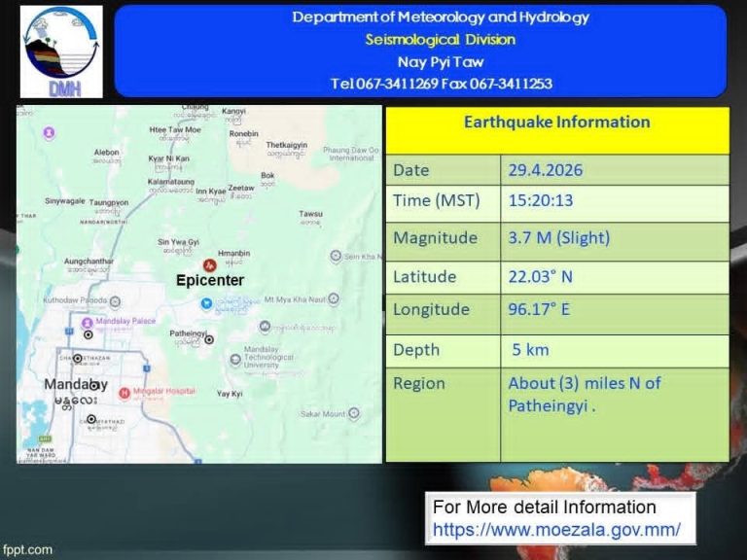This screenshot has width=747, height=560.
Task: Click the Department of Meteorology header title
Action: tap(441, 17)
